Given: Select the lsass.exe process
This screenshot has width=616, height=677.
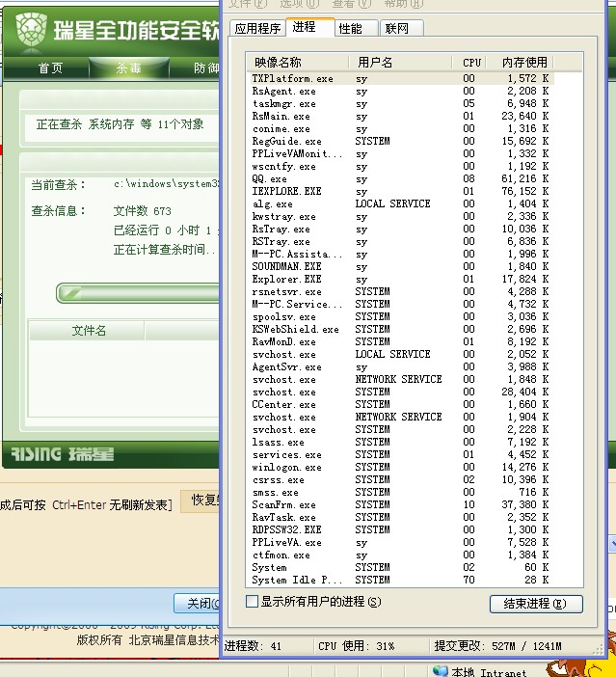Looking at the screenshot, I should [x=400, y=442].
